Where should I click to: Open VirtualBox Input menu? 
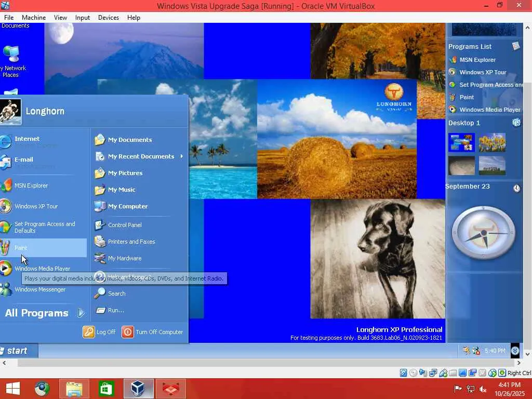tap(83, 18)
